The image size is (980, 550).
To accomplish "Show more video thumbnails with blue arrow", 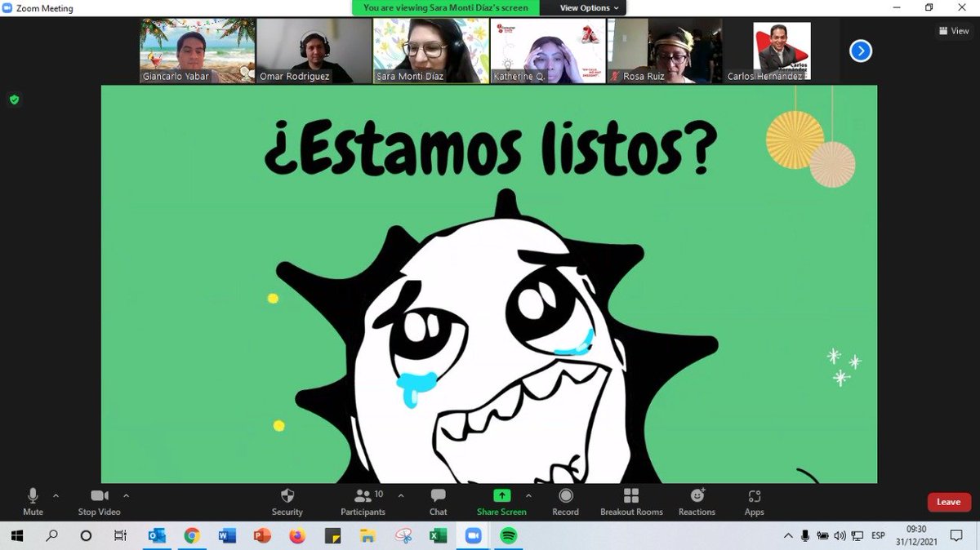I will 860,51.
